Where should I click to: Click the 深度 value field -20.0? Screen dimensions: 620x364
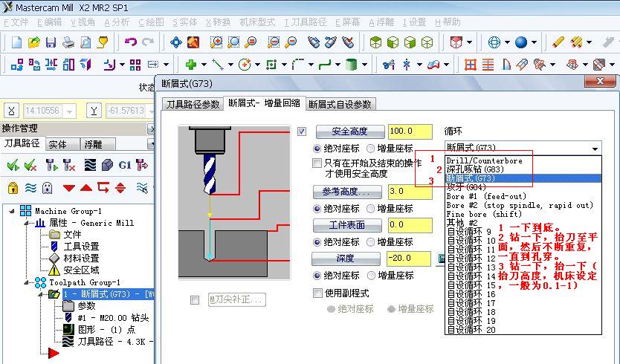[408, 259]
